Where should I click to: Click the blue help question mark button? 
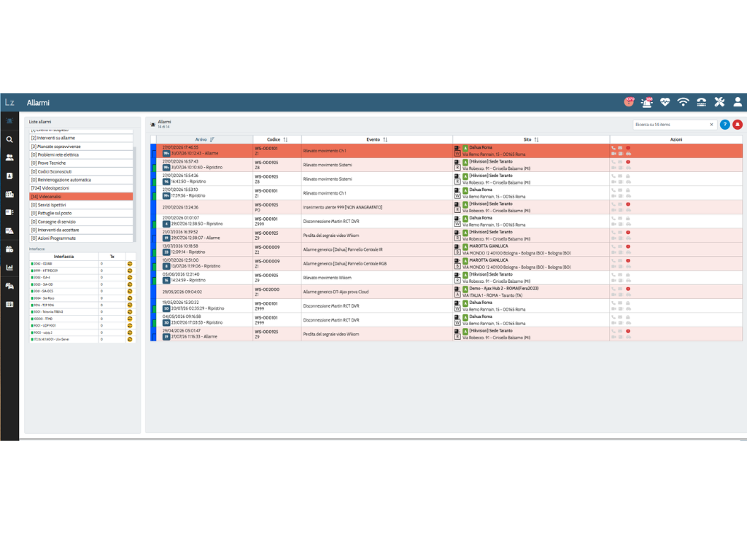click(724, 125)
